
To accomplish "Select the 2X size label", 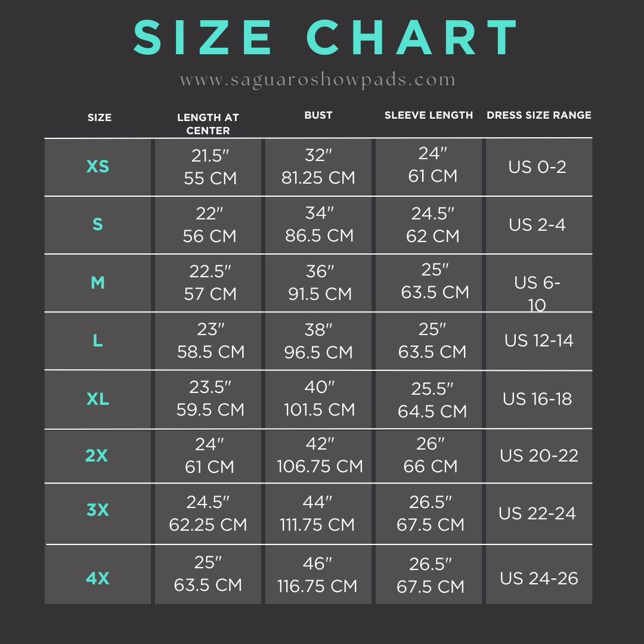I will click(x=97, y=456).
